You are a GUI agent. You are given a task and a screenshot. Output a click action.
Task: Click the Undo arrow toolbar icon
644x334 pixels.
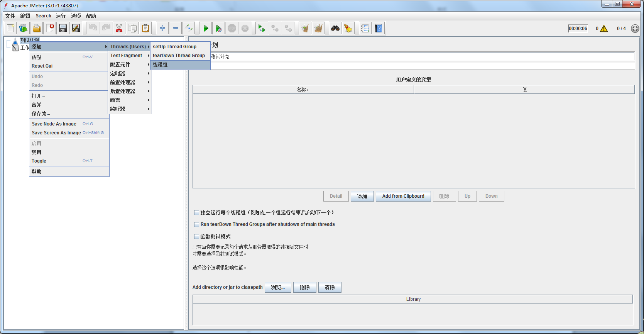coord(93,28)
